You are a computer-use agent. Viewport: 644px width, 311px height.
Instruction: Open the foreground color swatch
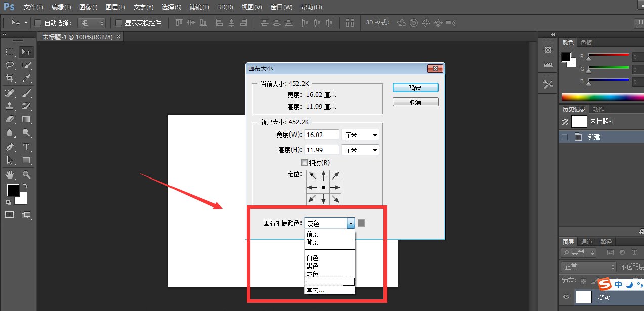coord(12,191)
